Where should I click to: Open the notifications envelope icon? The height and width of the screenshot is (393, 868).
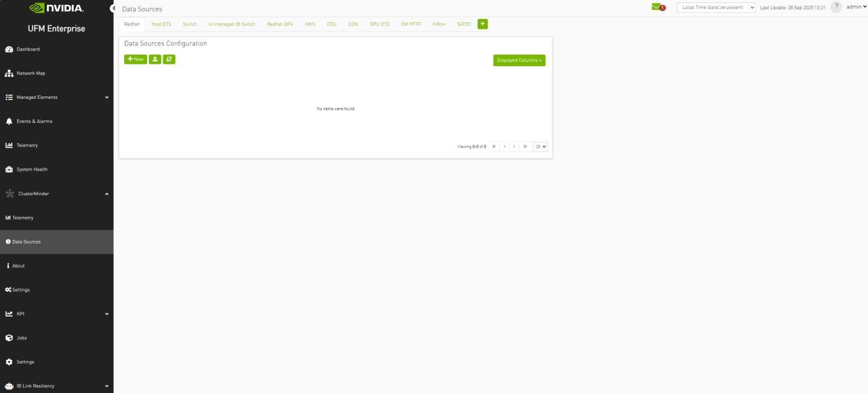tap(657, 7)
